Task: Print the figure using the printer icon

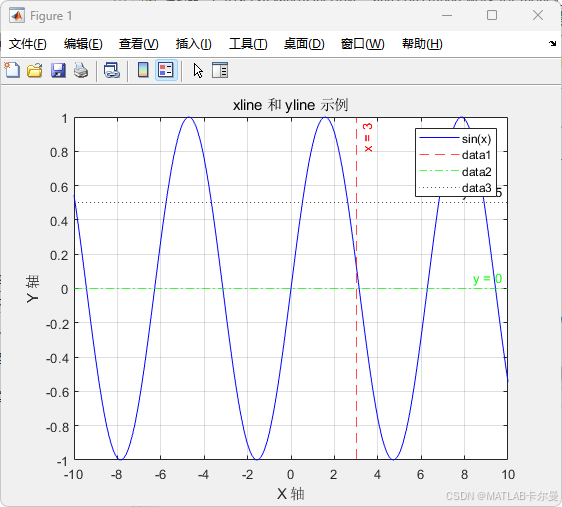Action: 81,70
